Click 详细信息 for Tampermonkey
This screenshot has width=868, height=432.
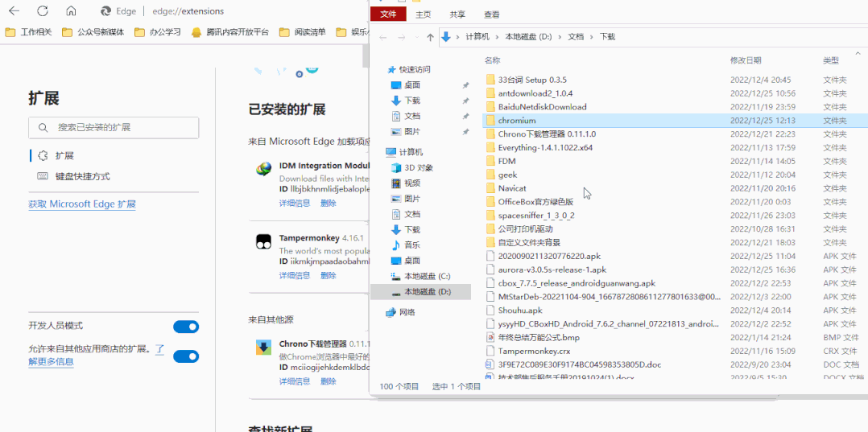(295, 275)
